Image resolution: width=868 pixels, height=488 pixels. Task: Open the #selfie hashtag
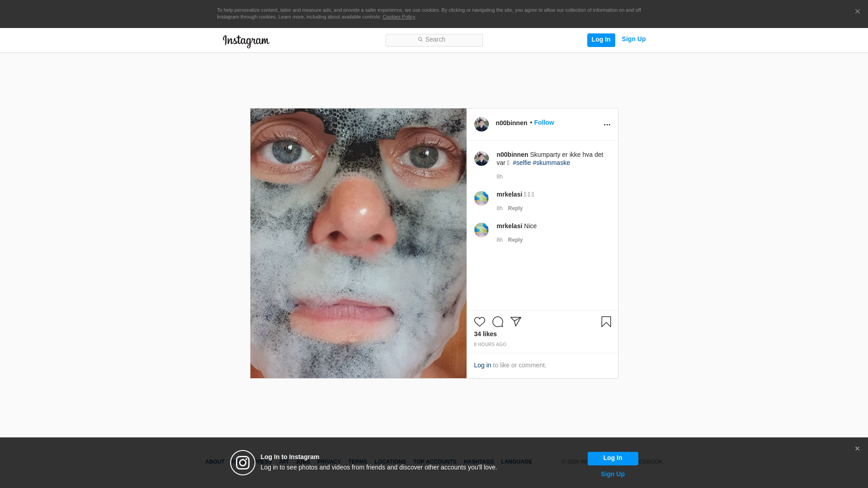point(522,163)
